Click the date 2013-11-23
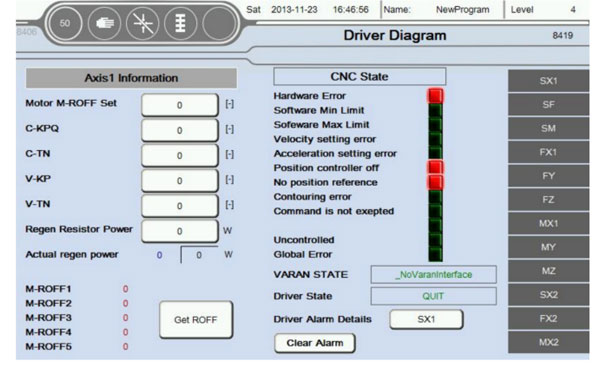600x372 pixels. (x=294, y=10)
